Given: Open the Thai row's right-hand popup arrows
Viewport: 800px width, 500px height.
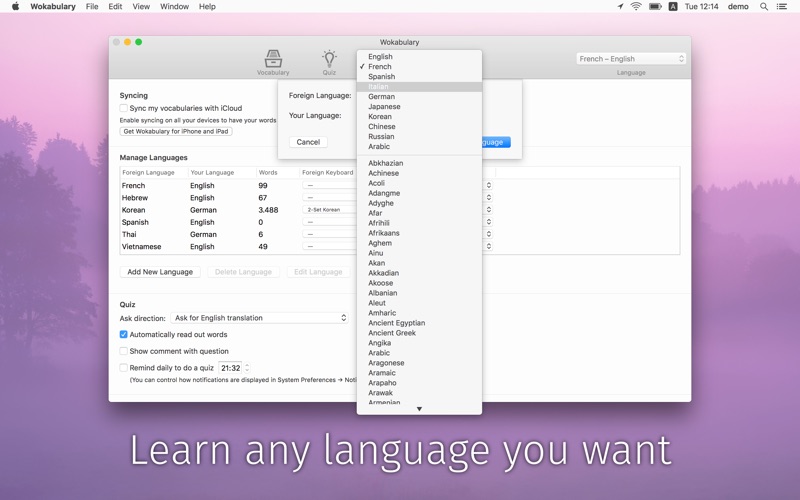Looking at the screenshot, I should (488, 234).
